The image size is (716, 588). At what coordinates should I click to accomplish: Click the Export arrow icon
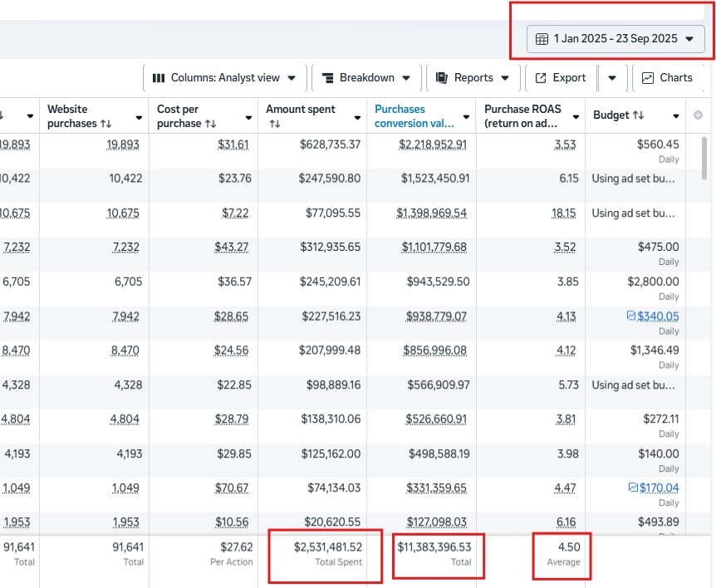click(x=541, y=78)
